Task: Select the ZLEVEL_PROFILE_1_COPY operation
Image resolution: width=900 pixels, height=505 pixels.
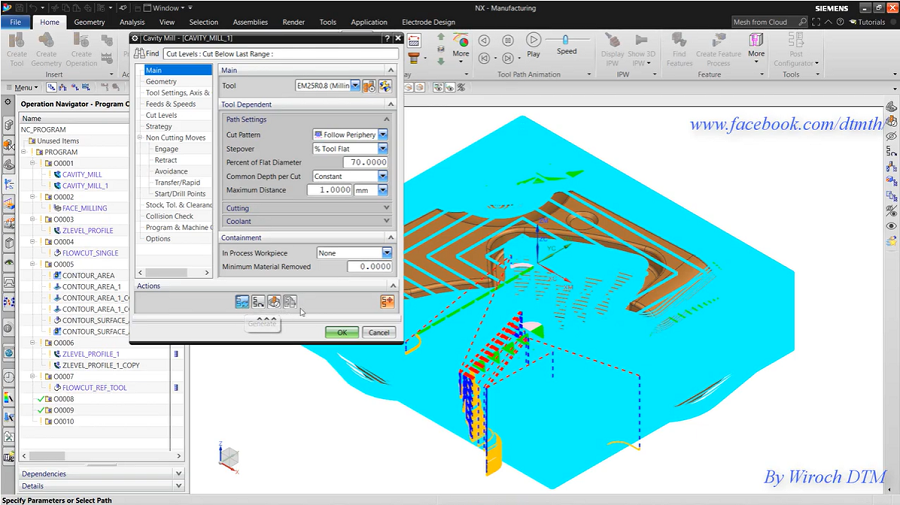Action: pos(101,365)
